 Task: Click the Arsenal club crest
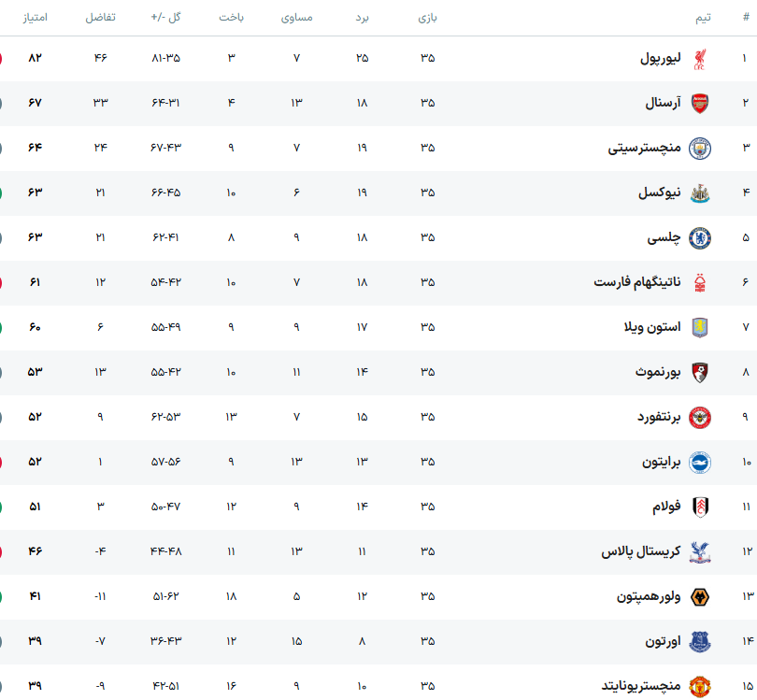tap(700, 104)
